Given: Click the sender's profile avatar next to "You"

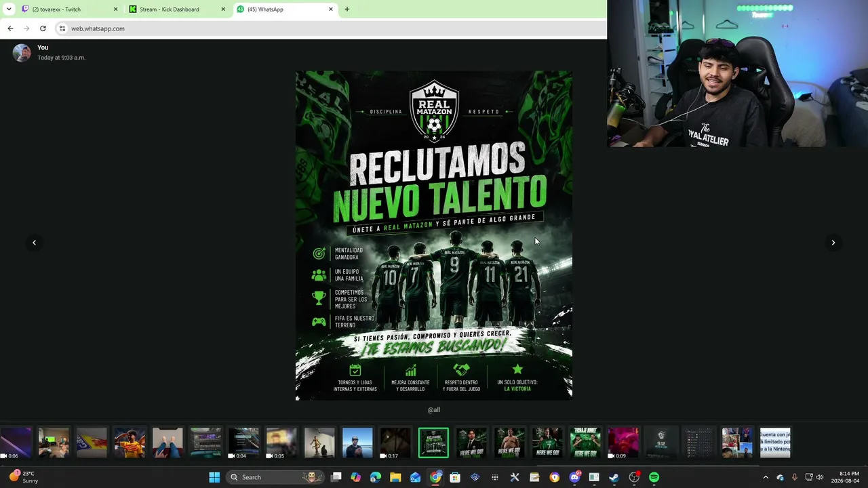Looking at the screenshot, I should click(22, 53).
